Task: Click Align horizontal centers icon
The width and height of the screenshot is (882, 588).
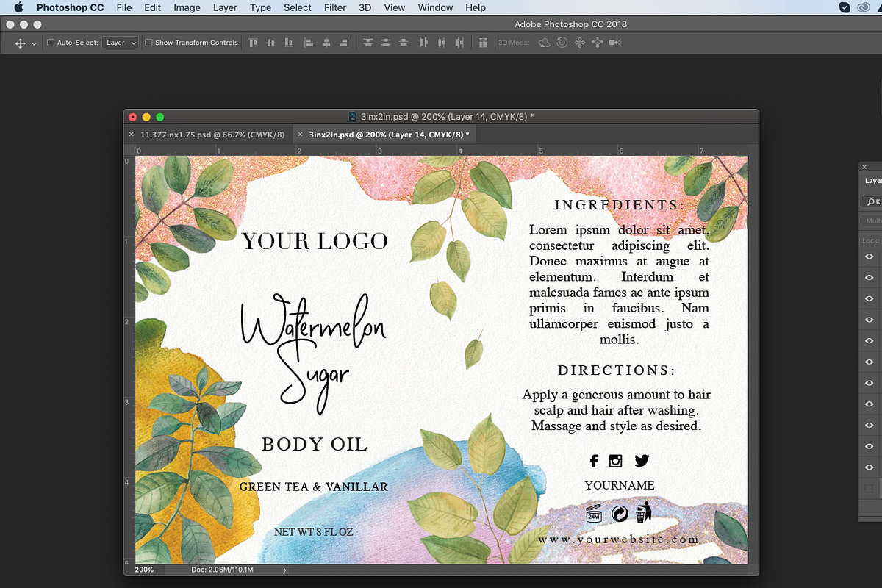Action: coord(326,43)
